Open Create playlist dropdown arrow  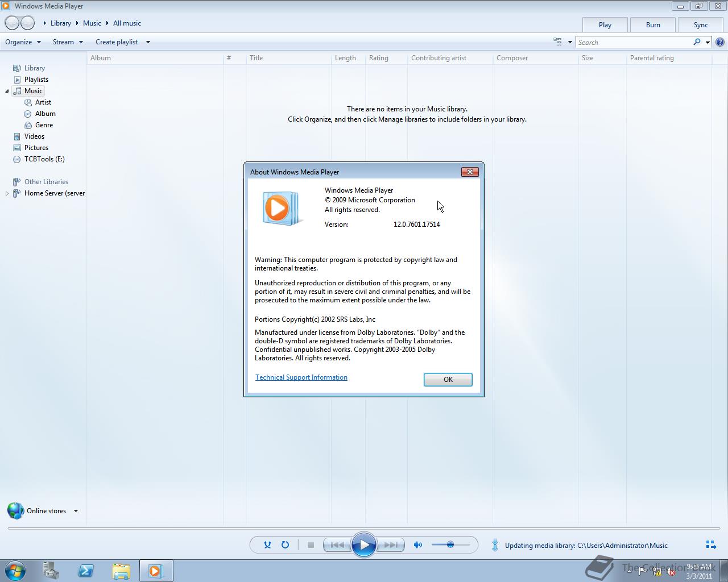pyautogui.click(x=148, y=42)
